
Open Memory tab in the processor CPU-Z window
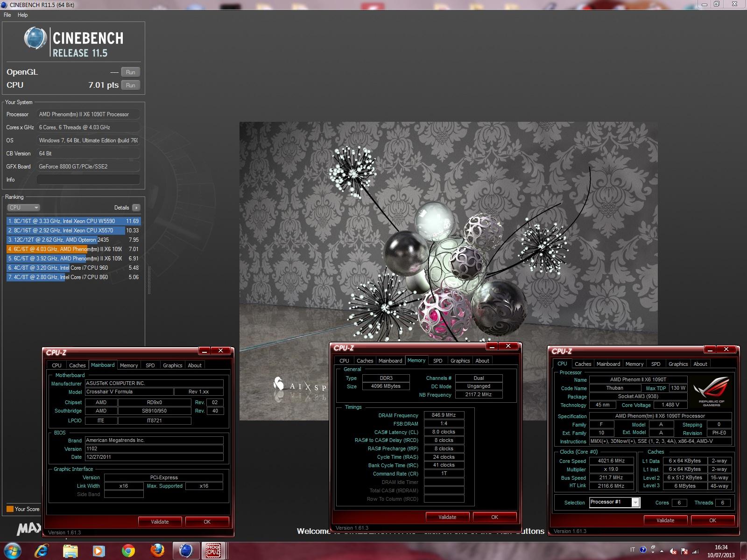pos(634,364)
